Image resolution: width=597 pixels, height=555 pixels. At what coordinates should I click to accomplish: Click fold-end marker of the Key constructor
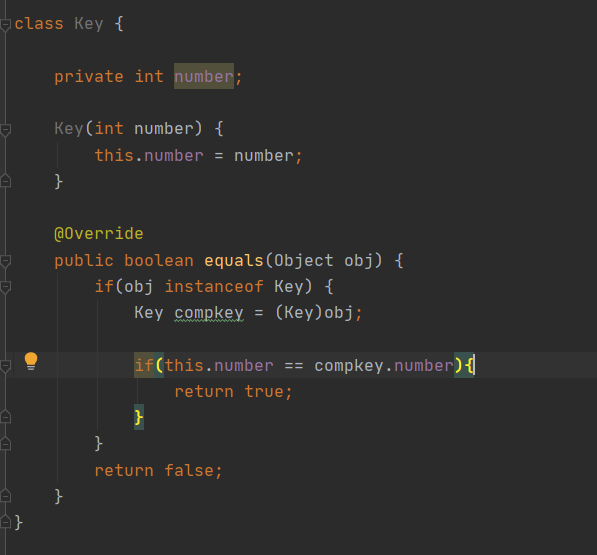5,180
